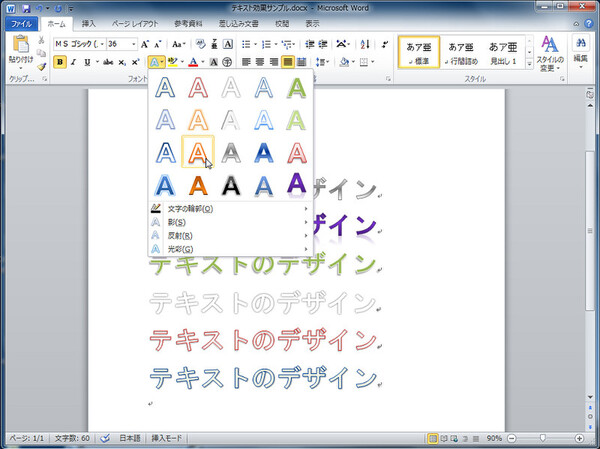Pick the green text effect in top row
The height and width of the screenshot is (449, 600).
click(x=297, y=89)
